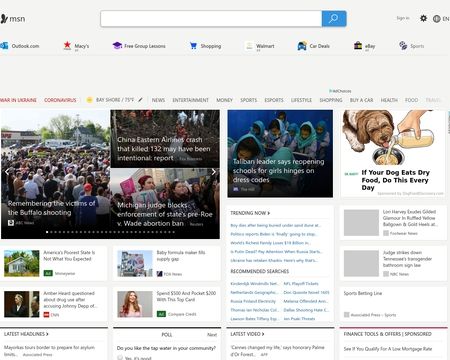Select the 'Yes, it's good' poll option

click(120, 358)
